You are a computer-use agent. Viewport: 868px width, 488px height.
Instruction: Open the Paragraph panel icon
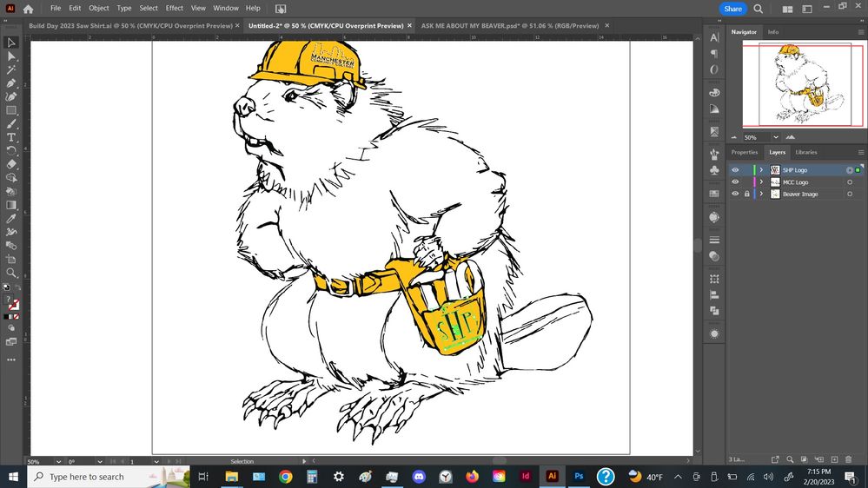715,54
